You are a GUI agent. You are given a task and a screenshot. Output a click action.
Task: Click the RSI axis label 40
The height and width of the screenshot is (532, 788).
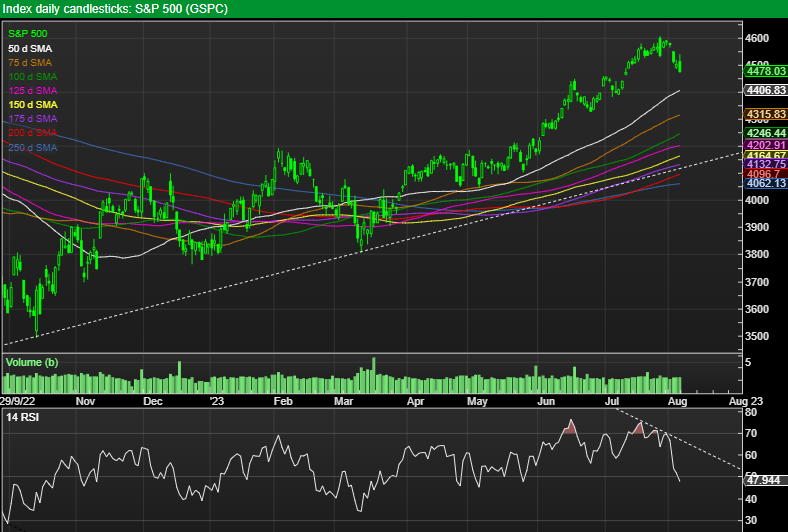tap(751, 499)
